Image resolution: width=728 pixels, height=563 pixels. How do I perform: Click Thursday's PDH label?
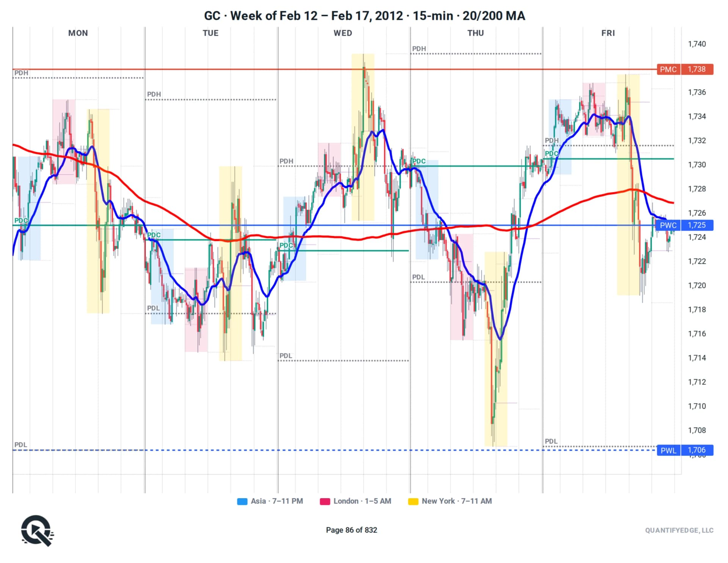pos(419,49)
